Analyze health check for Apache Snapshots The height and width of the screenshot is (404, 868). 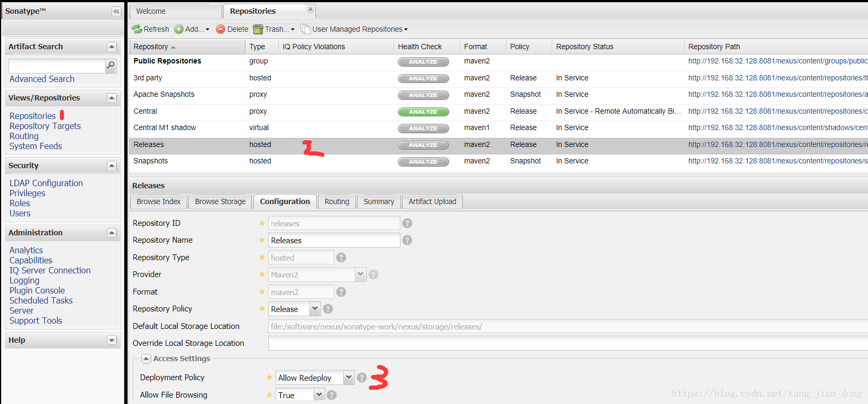point(423,95)
